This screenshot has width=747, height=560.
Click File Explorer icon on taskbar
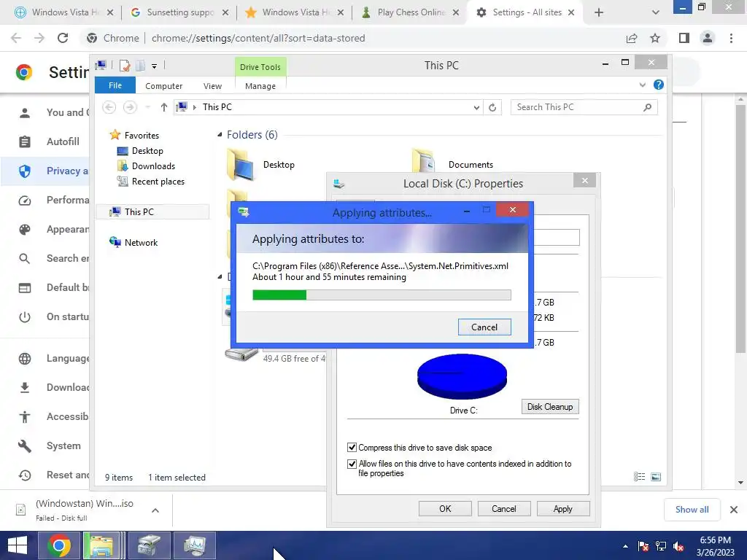[x=101, y=545]
